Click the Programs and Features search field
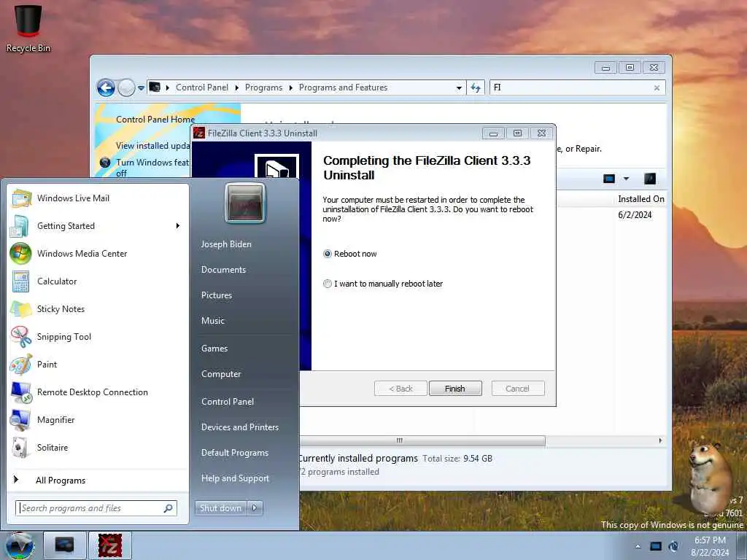 [x=570, y=87]
